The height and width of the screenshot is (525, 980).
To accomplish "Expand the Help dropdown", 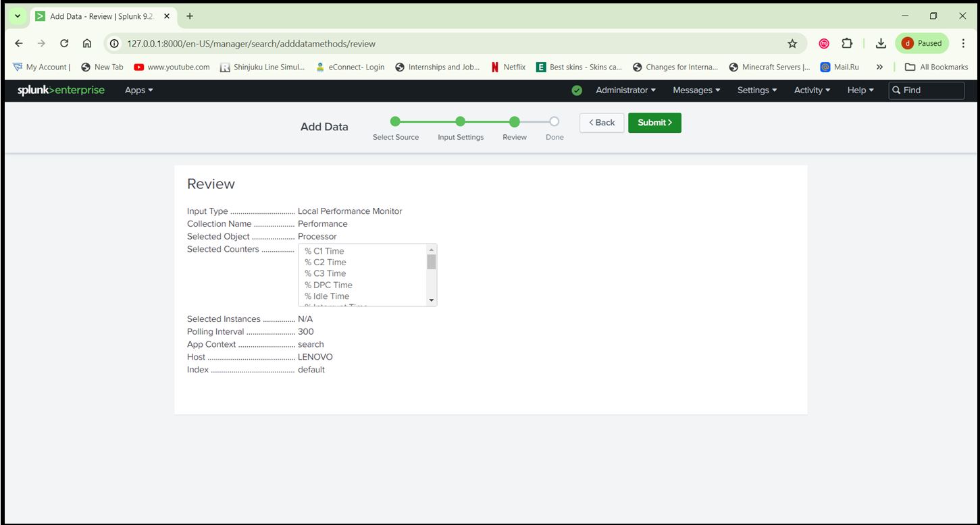I will (x=859, y=90).
